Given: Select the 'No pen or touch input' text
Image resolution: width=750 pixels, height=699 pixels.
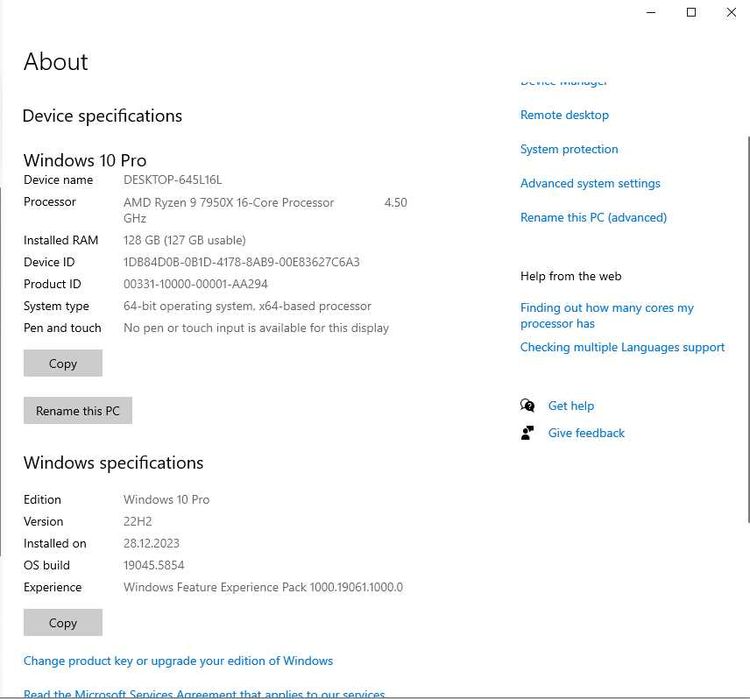Looking at the screenshot, I should coord(256,328).
